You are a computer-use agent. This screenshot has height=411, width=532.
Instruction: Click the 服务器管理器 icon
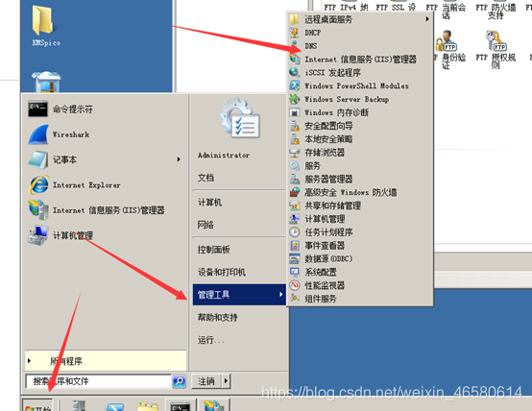(294, 179)
